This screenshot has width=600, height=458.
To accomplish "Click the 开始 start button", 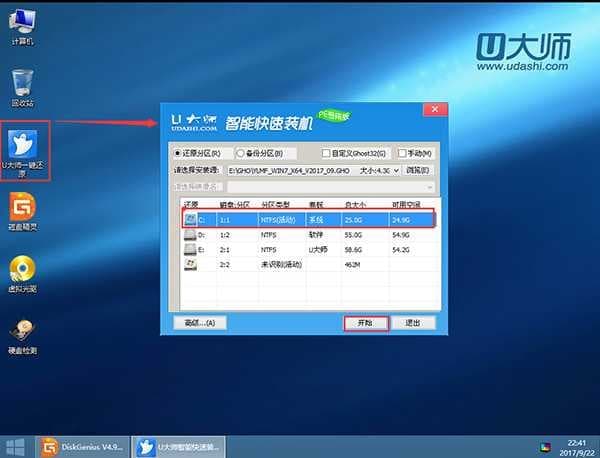I will [x=366, y=323].
